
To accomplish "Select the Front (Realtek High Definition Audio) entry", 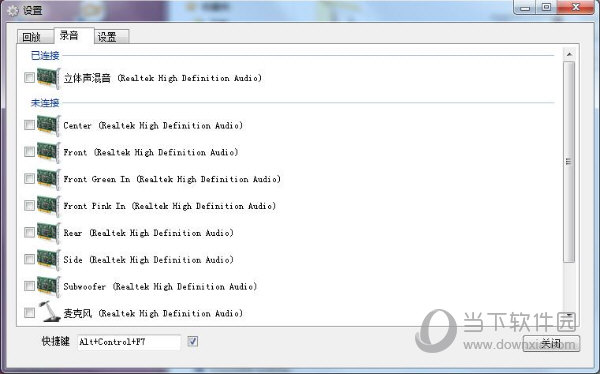I will coord(151,152).
